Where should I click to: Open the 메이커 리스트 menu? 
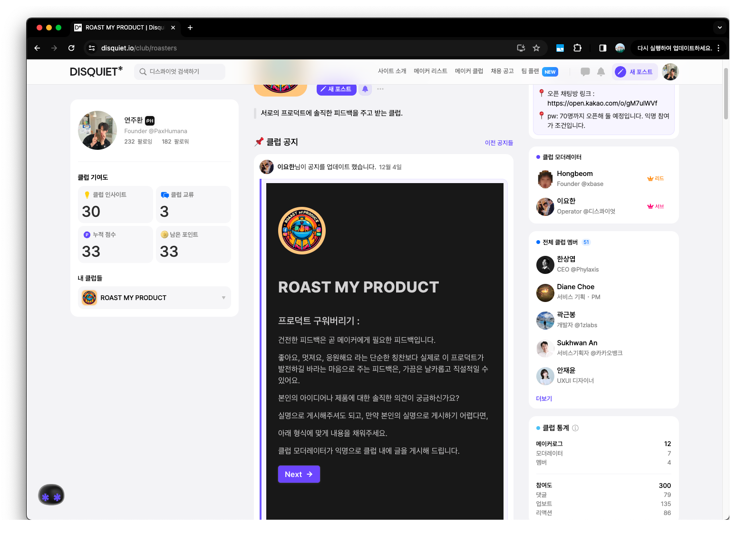click(x=431, y=71)
